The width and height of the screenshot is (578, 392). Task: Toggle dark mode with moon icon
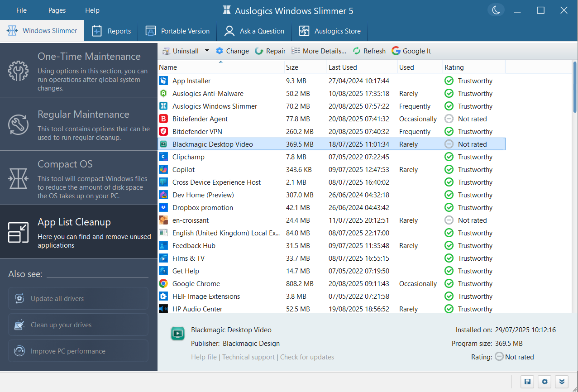[x=497, y=10]
